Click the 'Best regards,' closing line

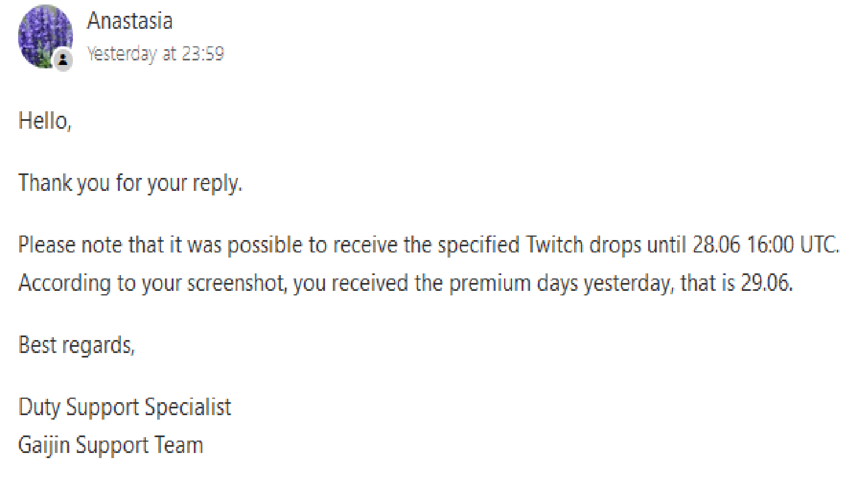coord(76,345)
